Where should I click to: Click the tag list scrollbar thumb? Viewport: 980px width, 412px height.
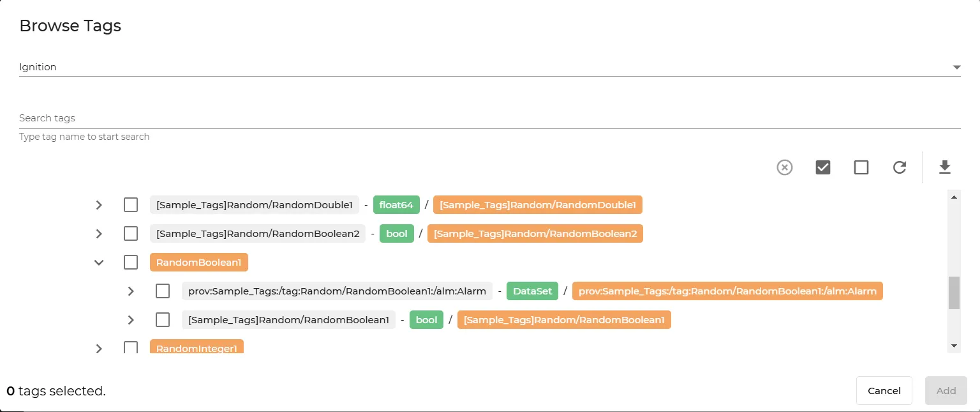tap(954, 293)
